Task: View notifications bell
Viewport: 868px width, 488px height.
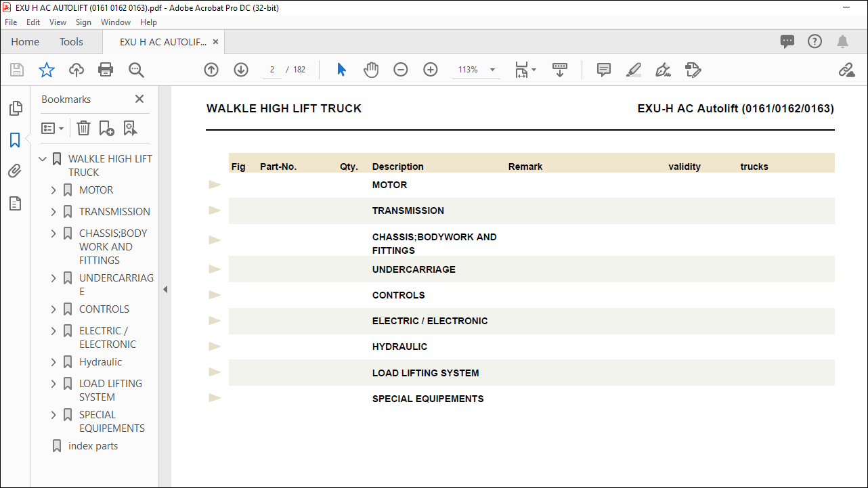Action: pyautogui.click(x=842, y=41)
